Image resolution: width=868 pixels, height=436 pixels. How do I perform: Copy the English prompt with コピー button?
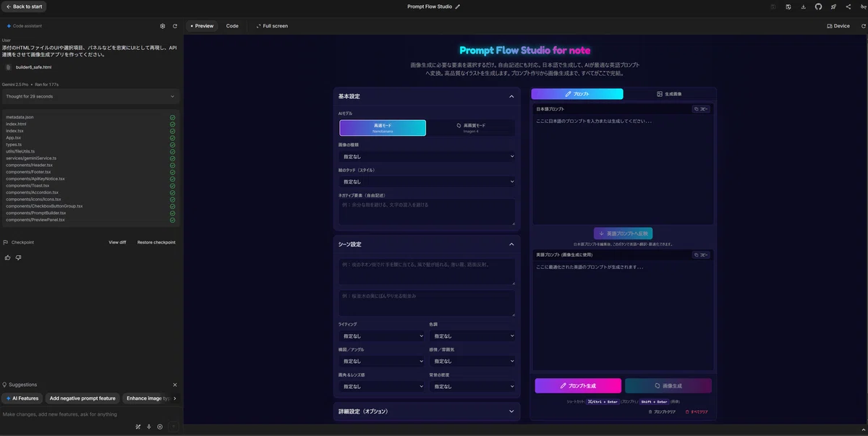coord(702,255)
